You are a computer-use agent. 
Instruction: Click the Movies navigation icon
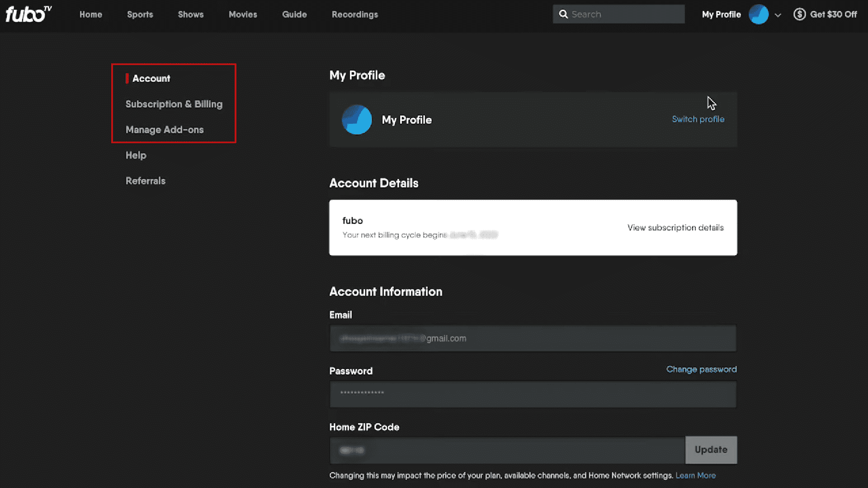[x=243, y=14]
